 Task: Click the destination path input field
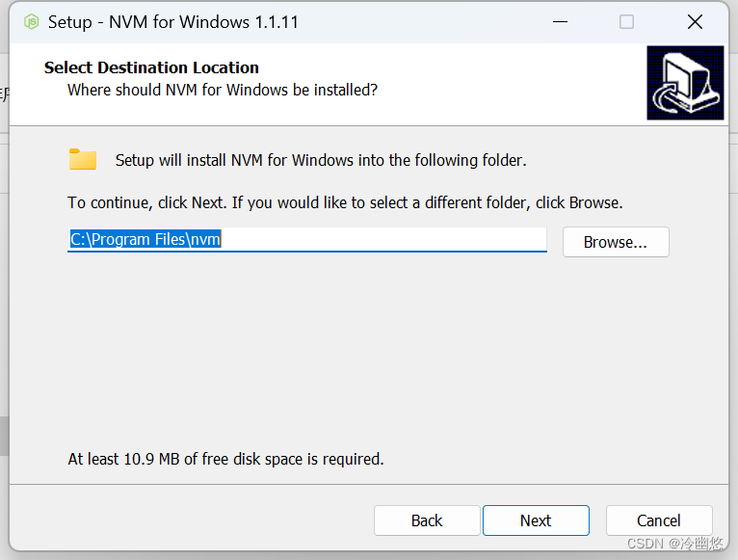click(307, 240)
